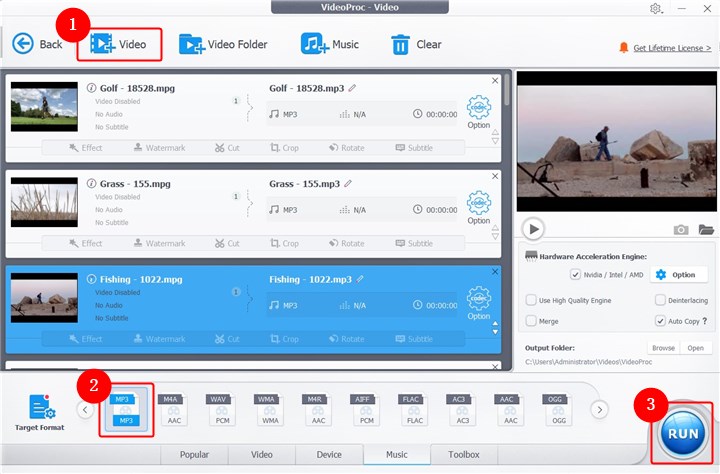Viewport: 720px width, 474px height.
Task: Select OGG target format
Action: click(x=557, y=410)
